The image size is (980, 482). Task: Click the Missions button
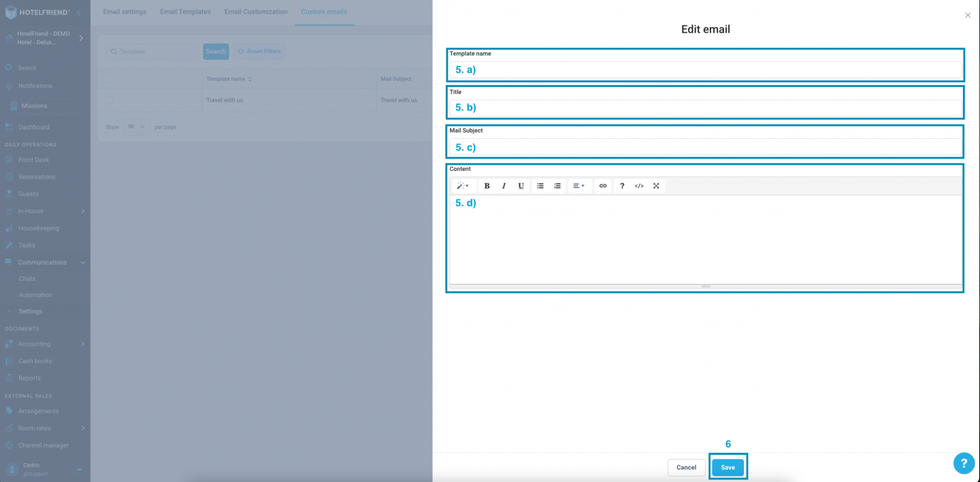42,106
